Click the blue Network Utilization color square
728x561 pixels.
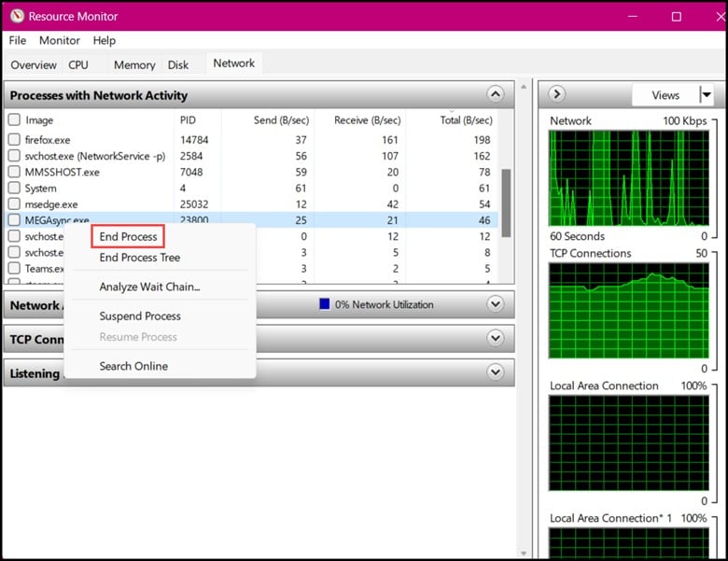325,304
